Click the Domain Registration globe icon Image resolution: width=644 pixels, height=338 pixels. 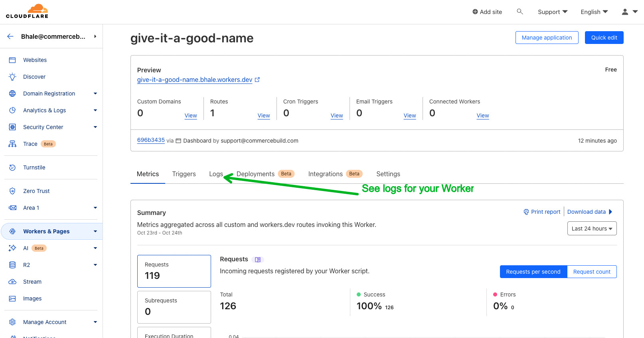point(12,93)
